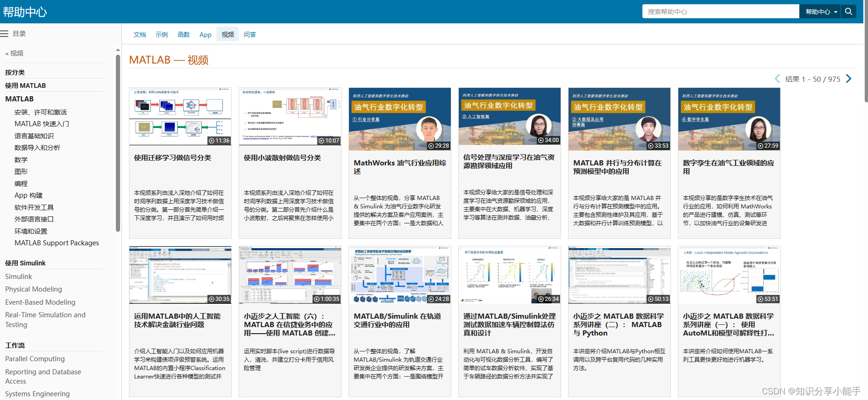Switch to the 文档 tab
Screen dimensions: 868x400
tap(140, 35)
